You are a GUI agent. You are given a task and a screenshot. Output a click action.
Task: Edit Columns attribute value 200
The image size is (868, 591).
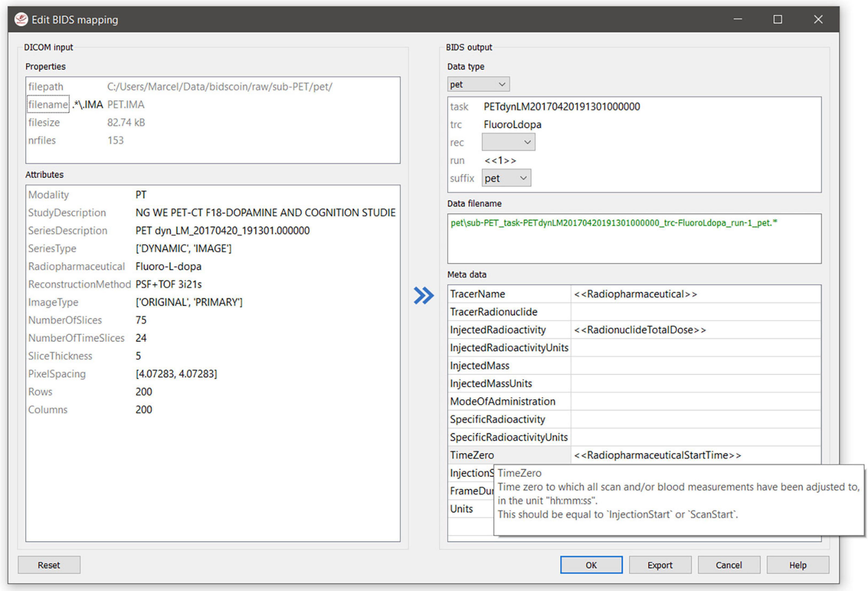144,410
